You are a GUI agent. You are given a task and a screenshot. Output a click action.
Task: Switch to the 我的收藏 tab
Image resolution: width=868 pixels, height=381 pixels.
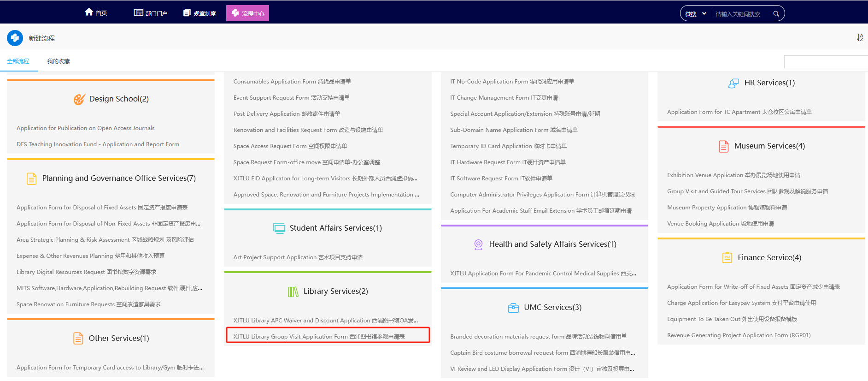(59, 61)
